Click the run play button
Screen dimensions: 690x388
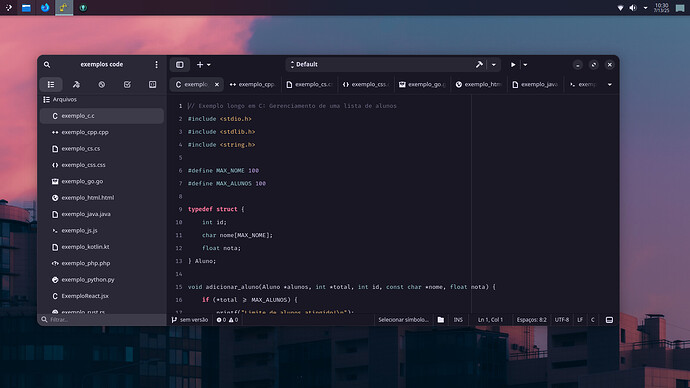pyautogui.click(x=513, y=65)
